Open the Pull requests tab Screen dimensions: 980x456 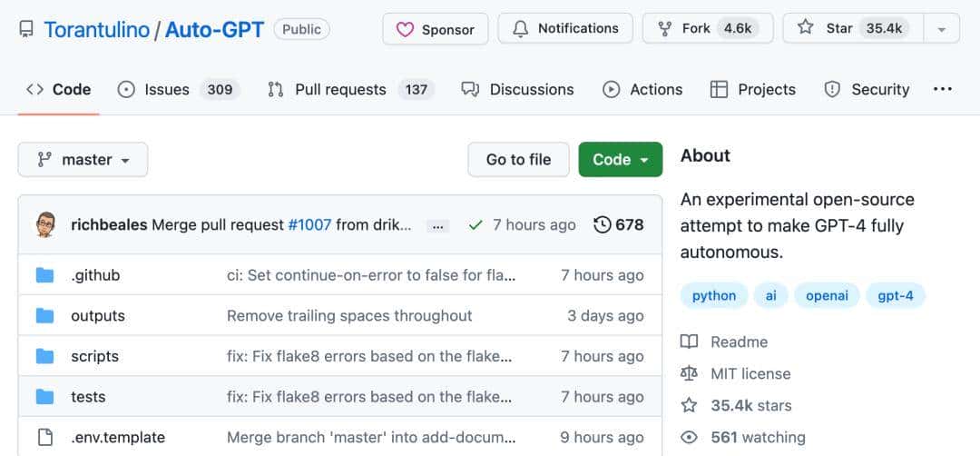coord(348,89)
